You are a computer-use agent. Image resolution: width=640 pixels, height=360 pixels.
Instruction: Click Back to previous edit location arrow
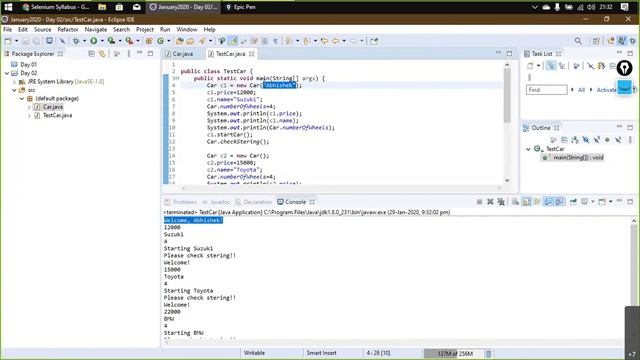click(x=324, y=41)
